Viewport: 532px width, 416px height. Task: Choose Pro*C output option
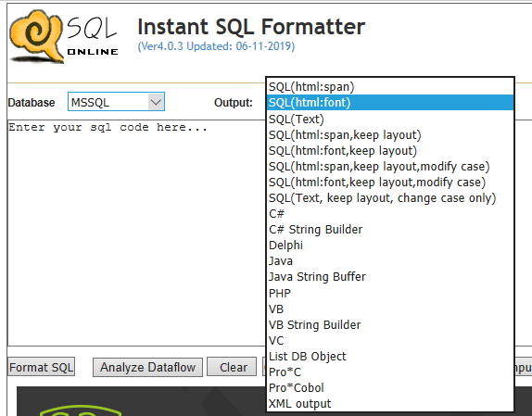(x=390, y=372)
